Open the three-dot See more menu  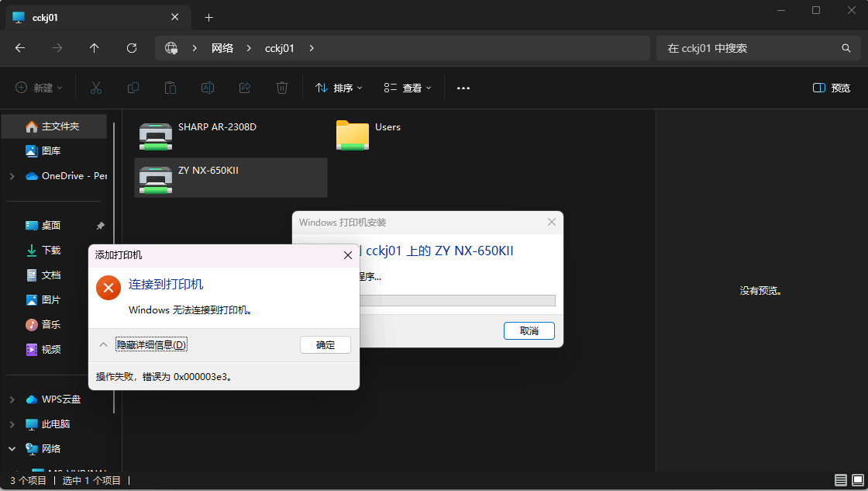click(x=463, y=88)
